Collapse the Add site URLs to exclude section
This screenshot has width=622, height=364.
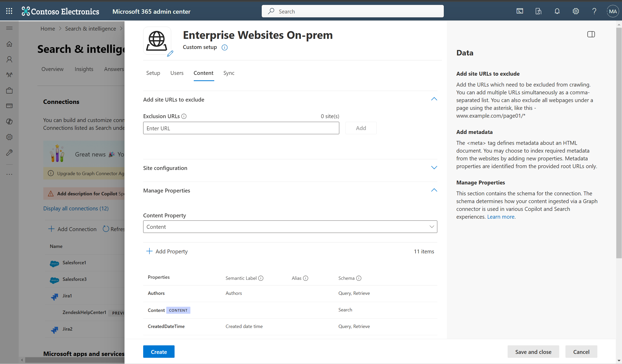tap(434, 99)
